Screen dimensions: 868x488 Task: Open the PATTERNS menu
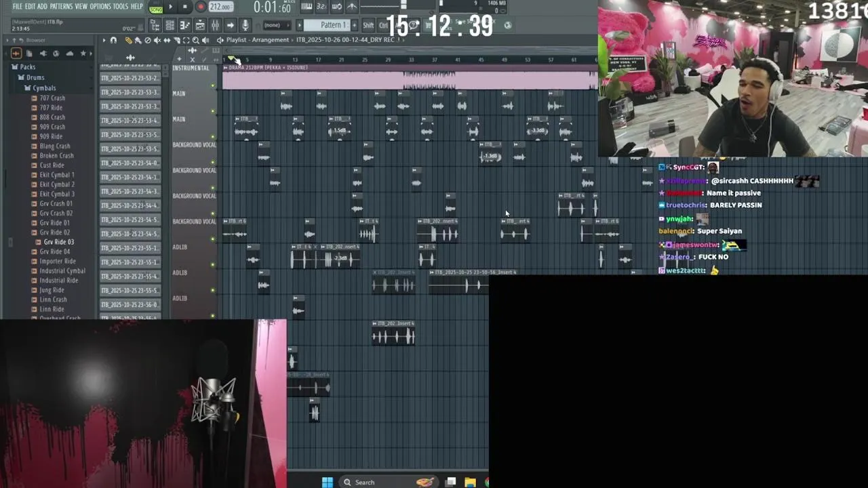coord(61,6)
